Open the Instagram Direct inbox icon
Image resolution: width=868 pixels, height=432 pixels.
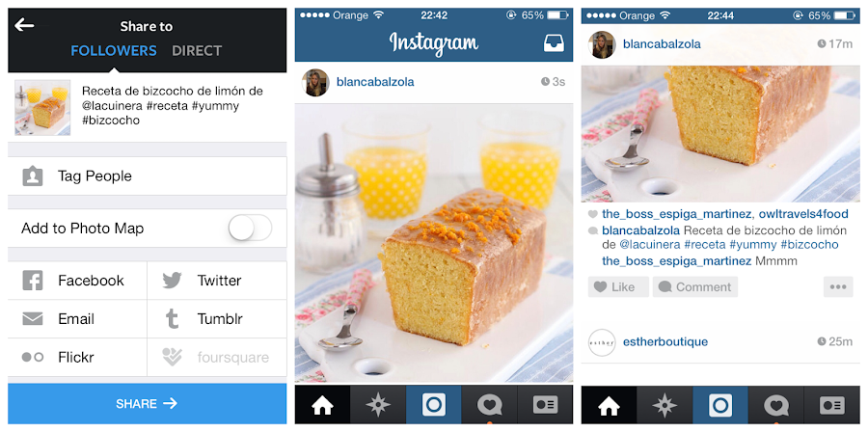554,42
